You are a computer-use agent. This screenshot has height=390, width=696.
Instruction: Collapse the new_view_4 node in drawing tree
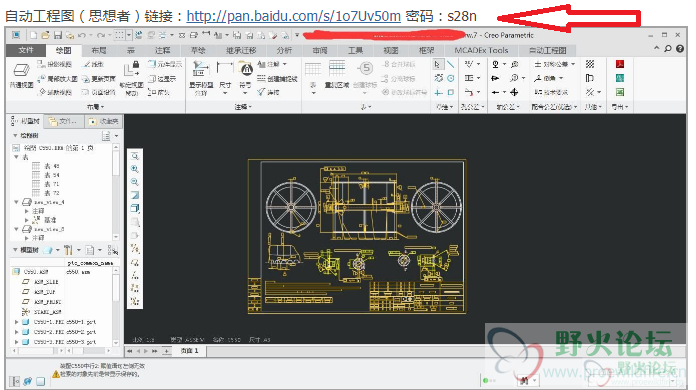[16, 202]
